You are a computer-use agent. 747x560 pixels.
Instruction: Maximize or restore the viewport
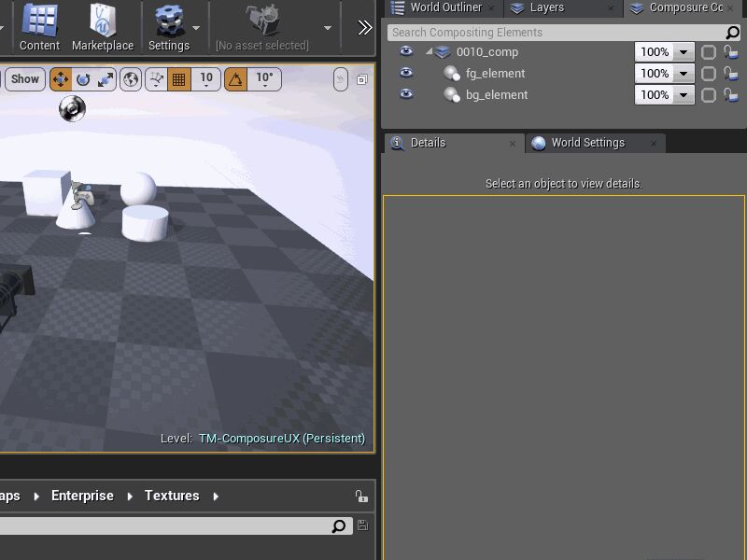coord(362,79)
